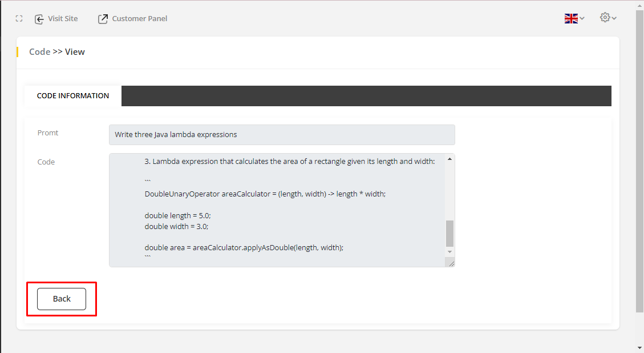Click the page scrollbar up arrow
The image size is (644, 353).
tap(639, 5)
